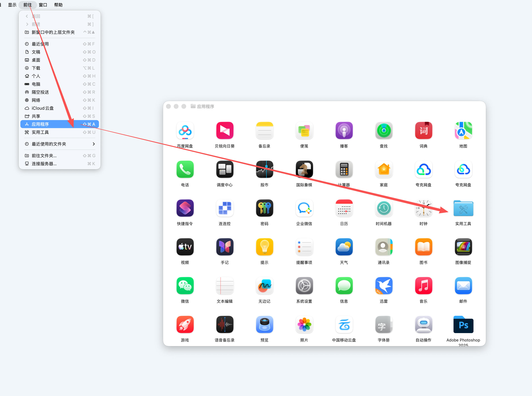Choose 前往文件夹… menu entry
Viewport: 532px width, 396px height.
click(x=60, y=156)
